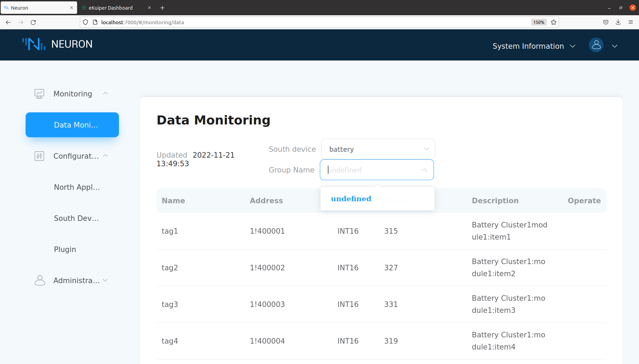Reload the page with refresh icon
The image size is (639, 364).
(33, 22)
